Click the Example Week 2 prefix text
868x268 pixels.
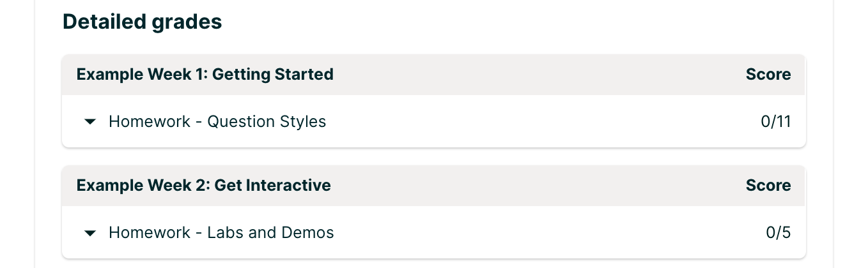141,186
